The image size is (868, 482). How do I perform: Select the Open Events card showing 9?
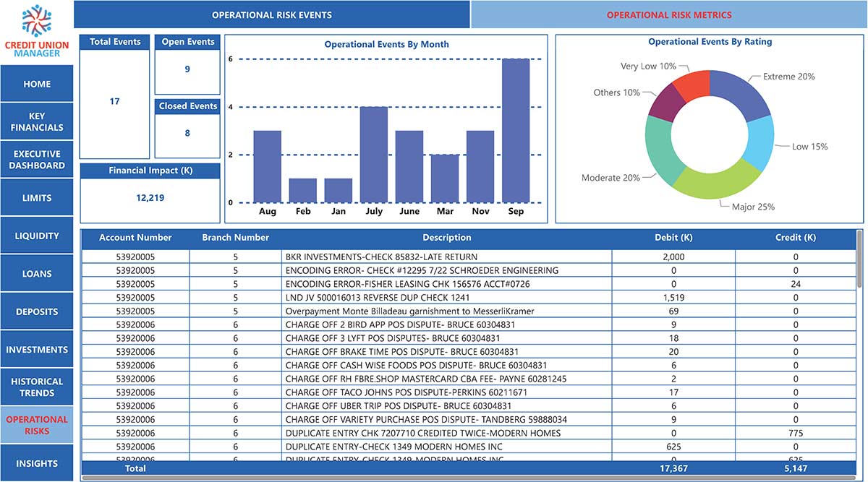click(x=187, y=64)
